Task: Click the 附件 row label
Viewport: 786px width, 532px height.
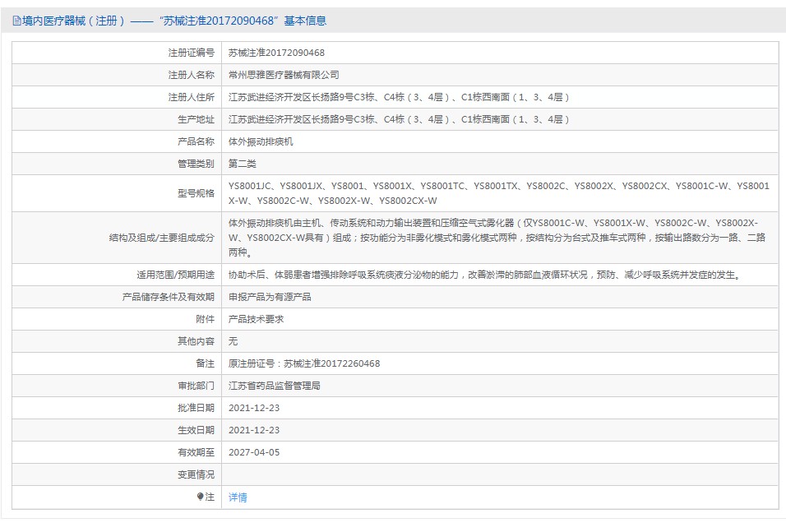Action: click(x=205, y=319)
